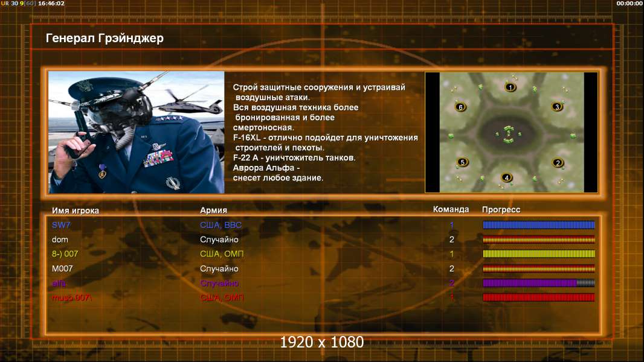Click the fully red progress bar in the last row
The image size is (644, 362).
click(538, 297)
